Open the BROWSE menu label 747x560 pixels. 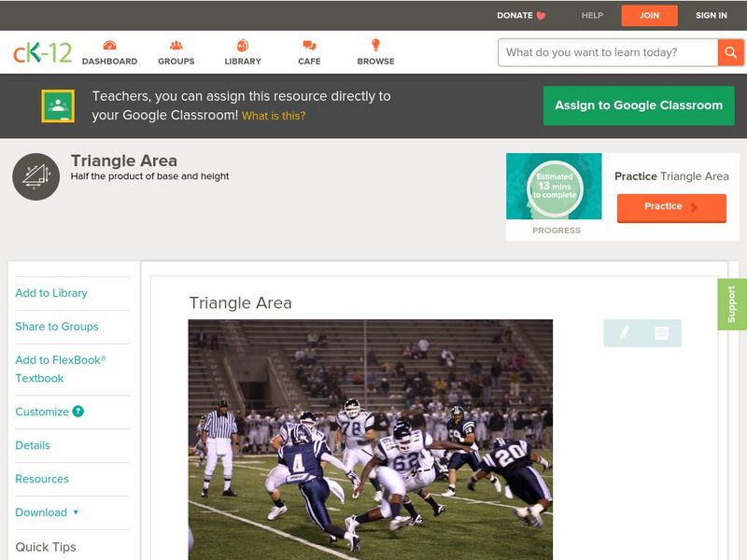(x=376, y=62)
